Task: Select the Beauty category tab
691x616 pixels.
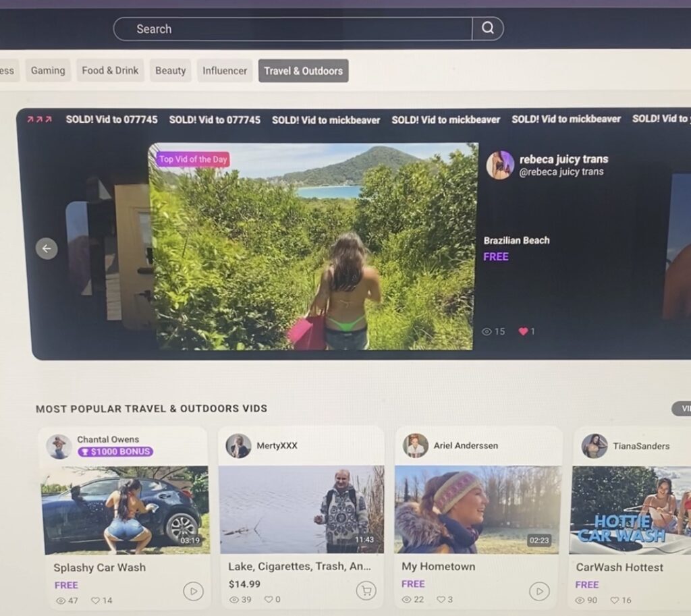Action: (x=170, y=70)
